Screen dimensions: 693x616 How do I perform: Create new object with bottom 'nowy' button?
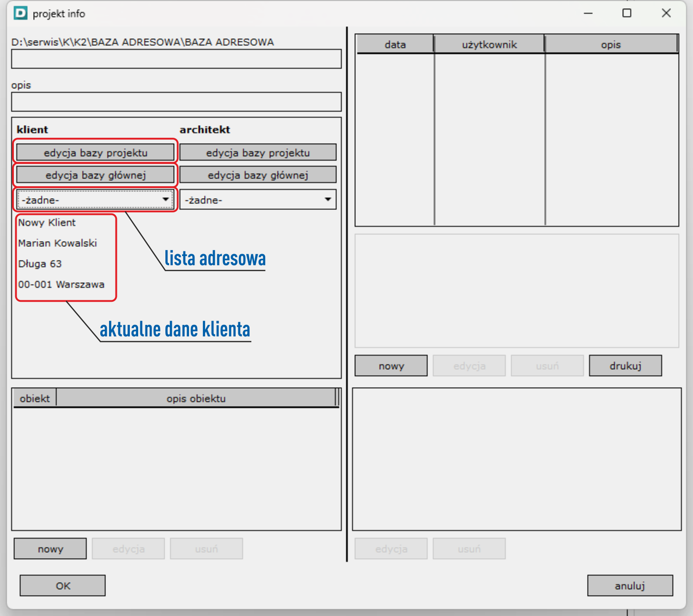click(x=50, y=549)
